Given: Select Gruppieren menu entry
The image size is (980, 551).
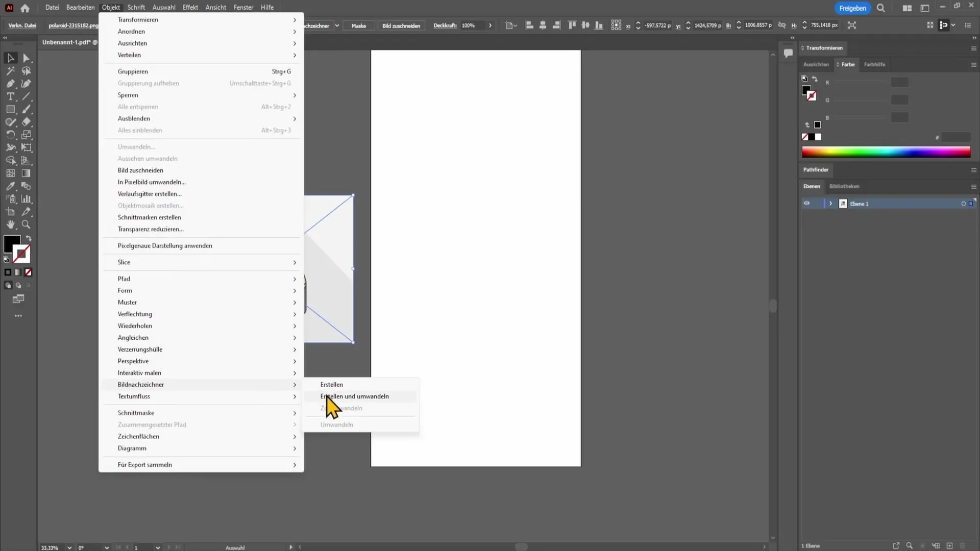Looking at the screenshot, I should pyautogui.click(x=202, y=71).
